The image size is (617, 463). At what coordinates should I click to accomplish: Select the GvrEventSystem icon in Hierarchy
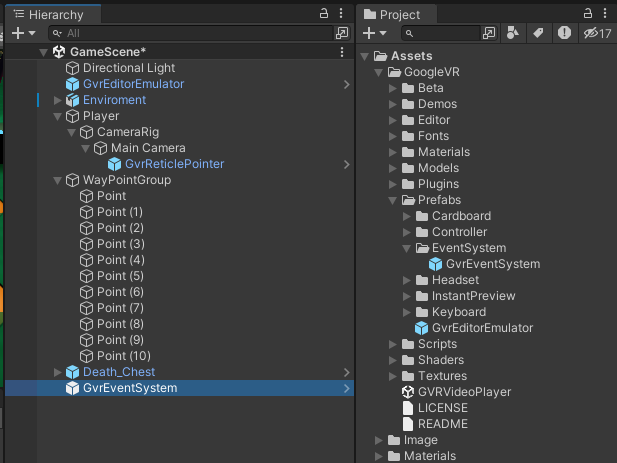(x=72, y=388)
